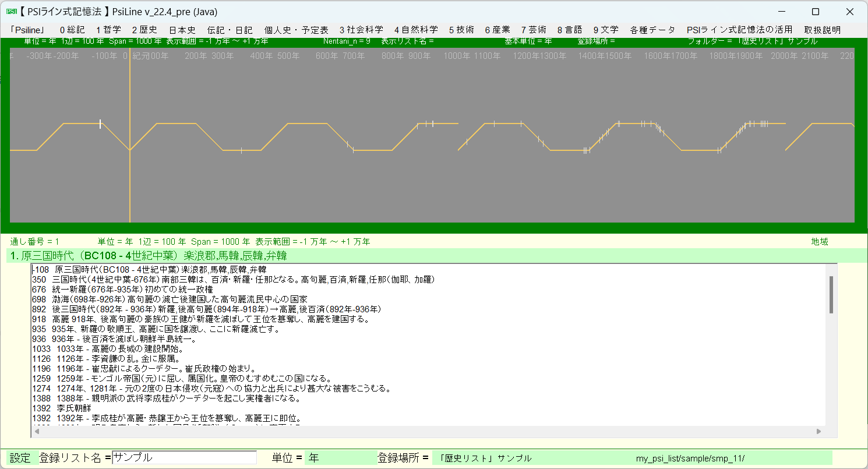Select the 1392年 李成桂が高麗王に即位 row
The image size is (868, 469).
pos(429,418)
